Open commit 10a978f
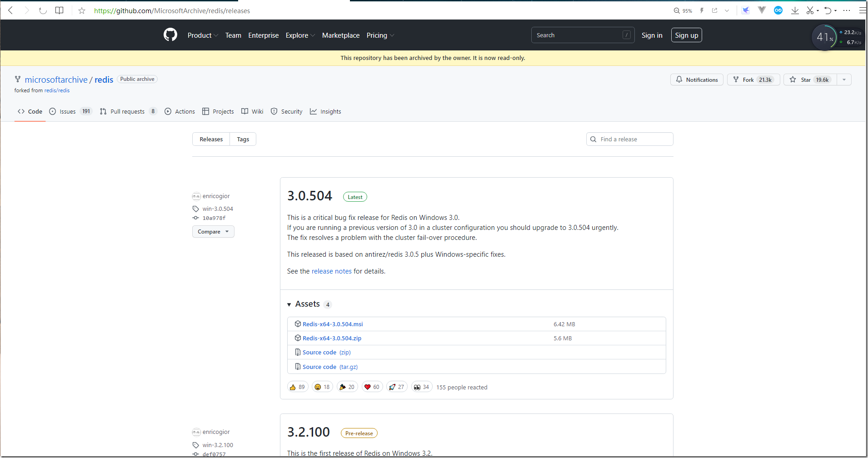This screenshot has width=868, height=458. click(214, 218)
